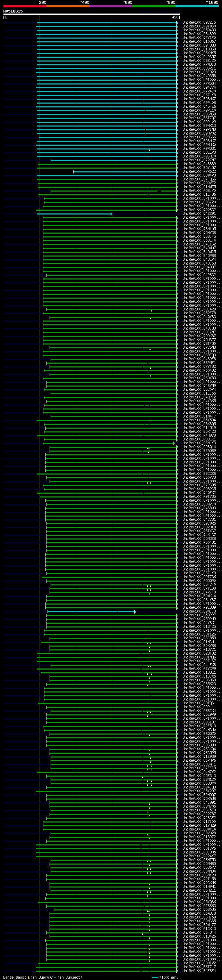Click hit label UniRef100_B4FBF4
222x980 pixels.
coord(199,971)
